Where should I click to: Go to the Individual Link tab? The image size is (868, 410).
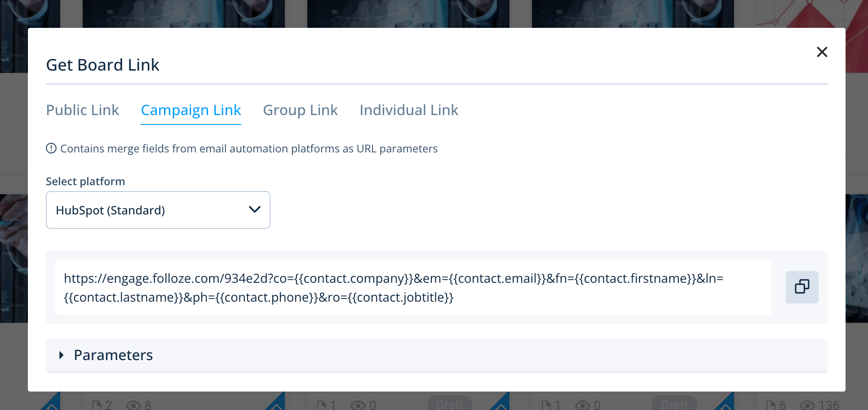click(x=408, y=110)
